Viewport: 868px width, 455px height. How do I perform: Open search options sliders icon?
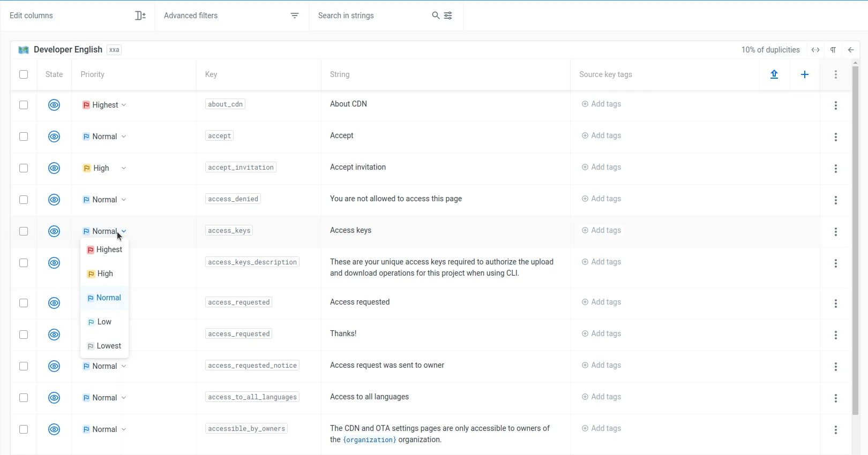tap(448, 16)
